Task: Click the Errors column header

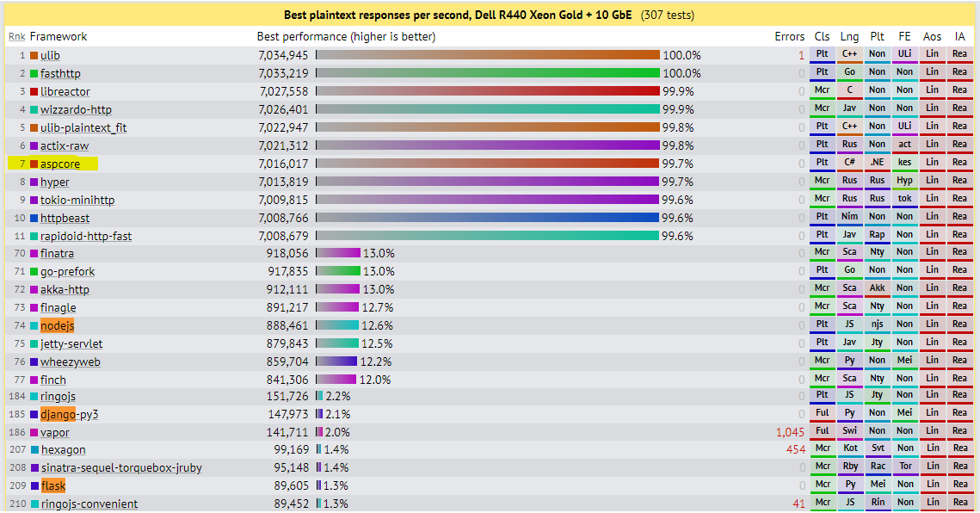Action: click(x=789, y=37)
